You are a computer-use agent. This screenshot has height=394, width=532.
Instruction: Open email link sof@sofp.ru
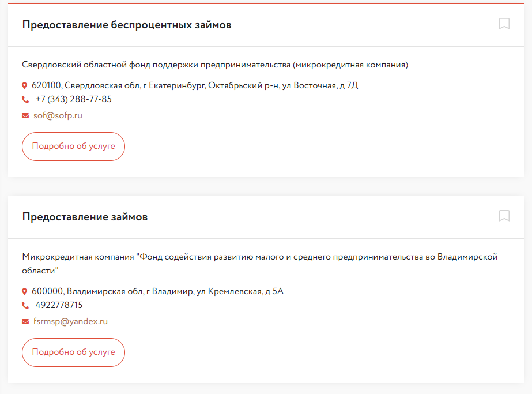(58, 115)
